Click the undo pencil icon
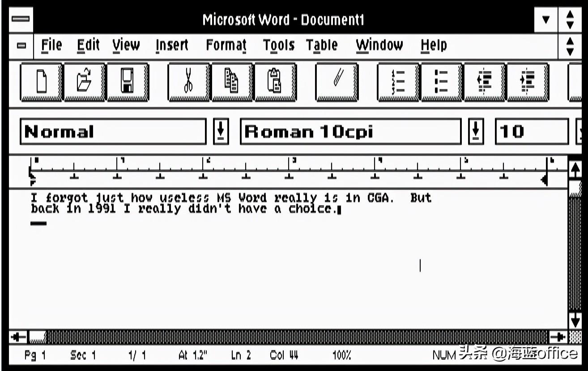This screenshot has width=588, height=371. [x=336, y=82]
